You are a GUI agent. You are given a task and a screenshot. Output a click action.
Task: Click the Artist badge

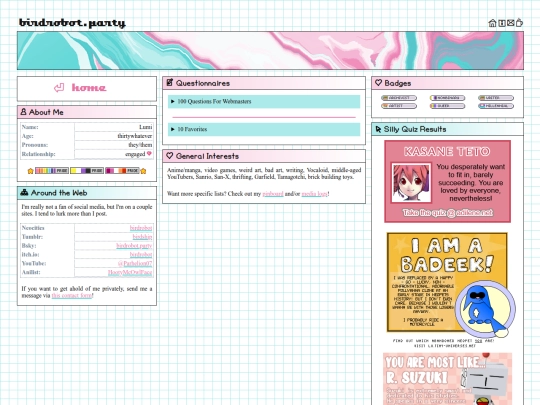pos(399,106)
